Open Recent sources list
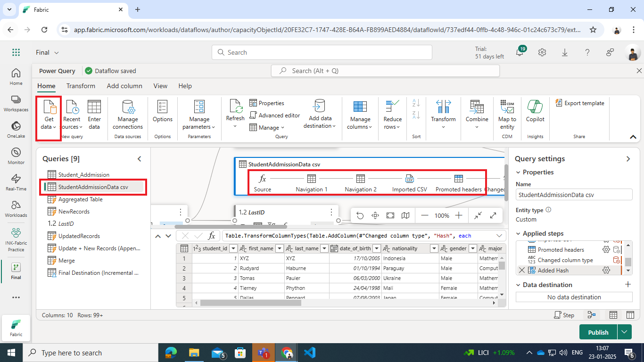The width and height of the screenshot is (644, 362). [72, 115]
